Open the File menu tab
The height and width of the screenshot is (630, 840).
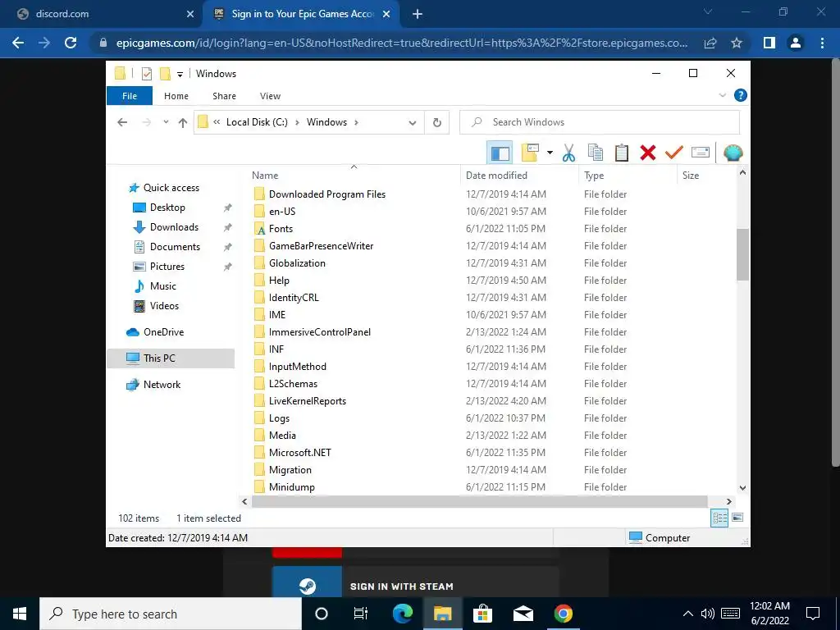click(x=130, y=96)
